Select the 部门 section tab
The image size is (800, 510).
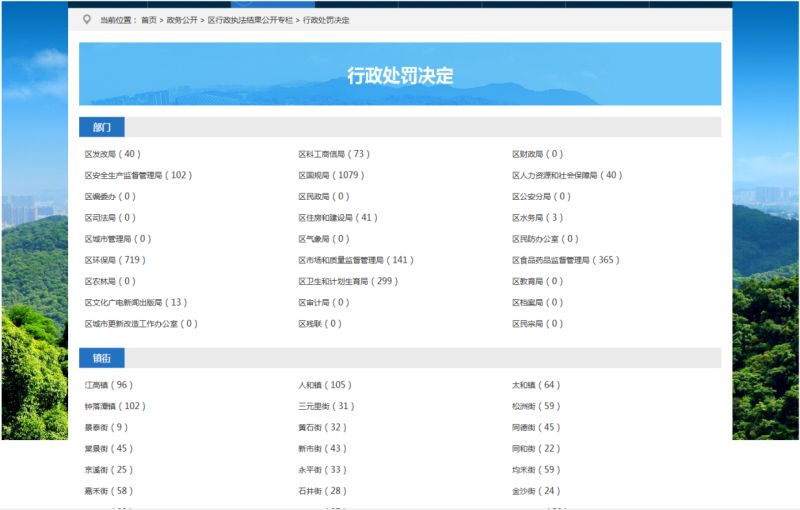tap(102, 127)
